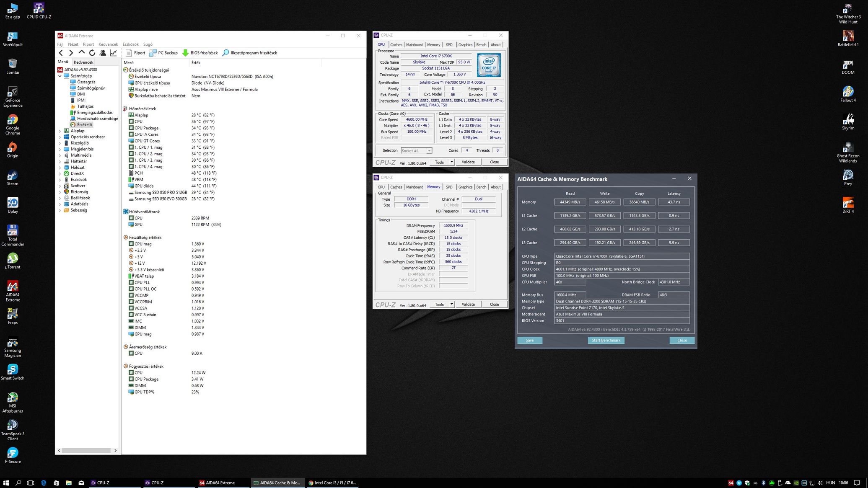Open the CPUID CPU-Z desktop icon
868x488 pixels.
(39, 11)
